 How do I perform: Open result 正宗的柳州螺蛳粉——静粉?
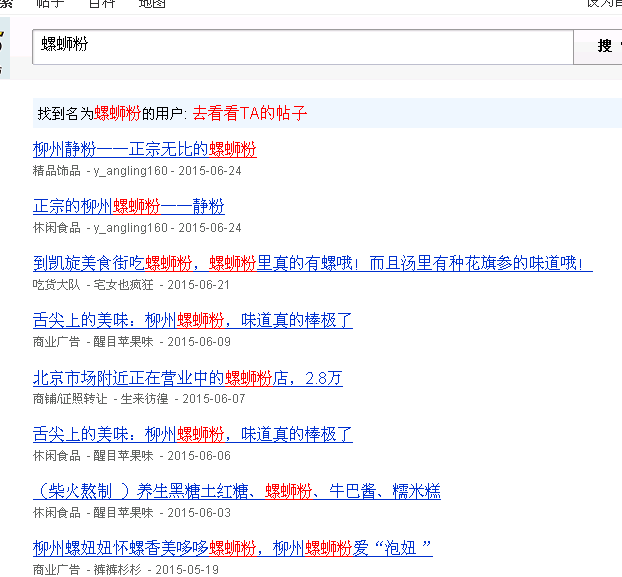tap(128, 207)
